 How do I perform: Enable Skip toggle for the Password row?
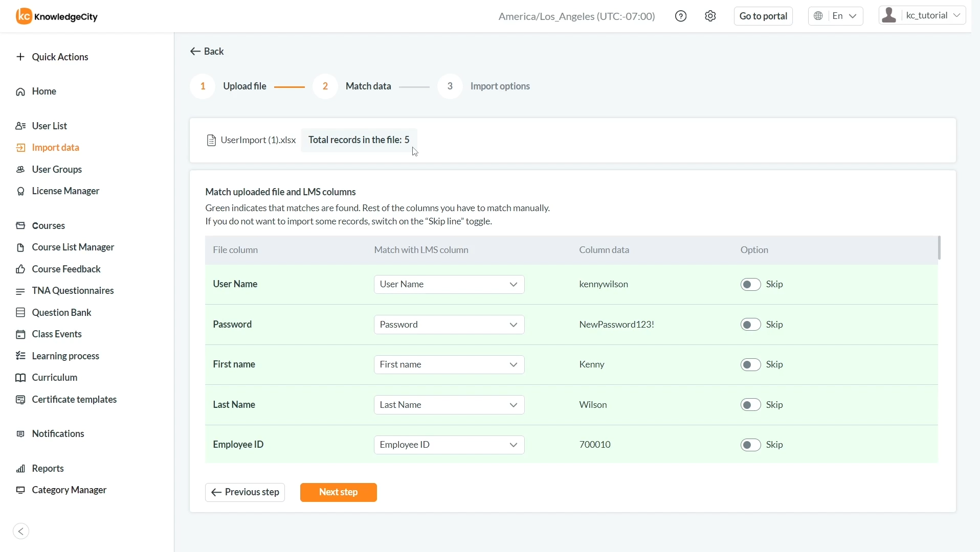click(750, 325)
